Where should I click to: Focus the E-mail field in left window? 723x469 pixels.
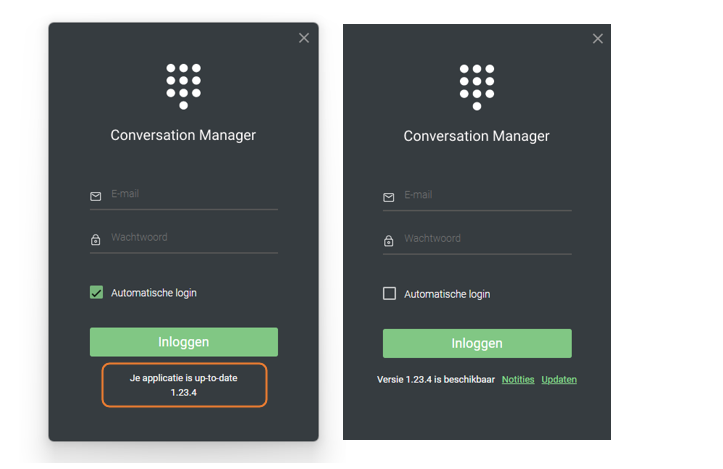click(x=192, y=194)
